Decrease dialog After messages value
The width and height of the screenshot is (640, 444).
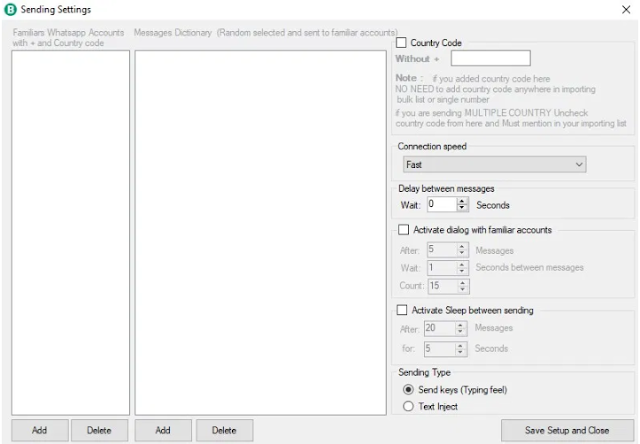pyautogui.click(x=462, y=253)
